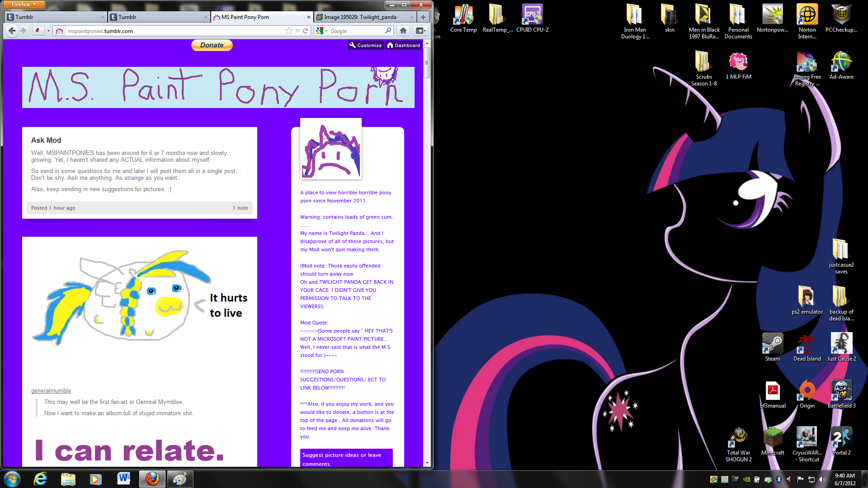The image size is (868, 488).
Task: Open the bookmarks menu button dropdown
Action: [x=420, y=31]
